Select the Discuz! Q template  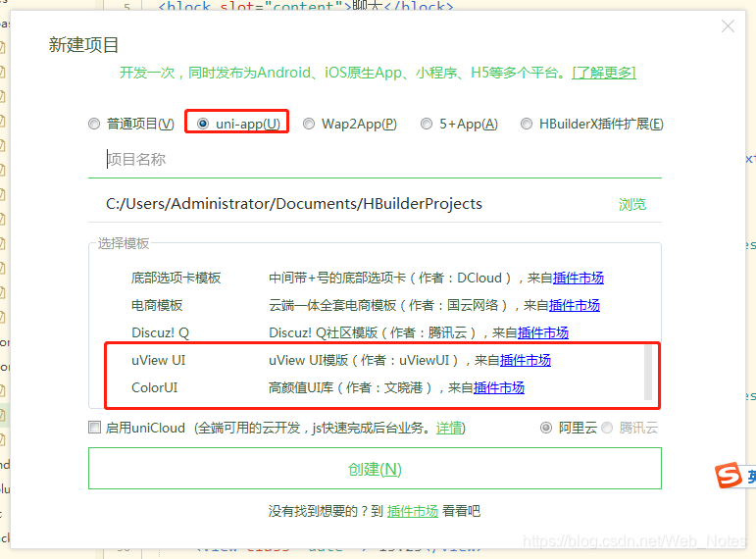tap(160, 332)
